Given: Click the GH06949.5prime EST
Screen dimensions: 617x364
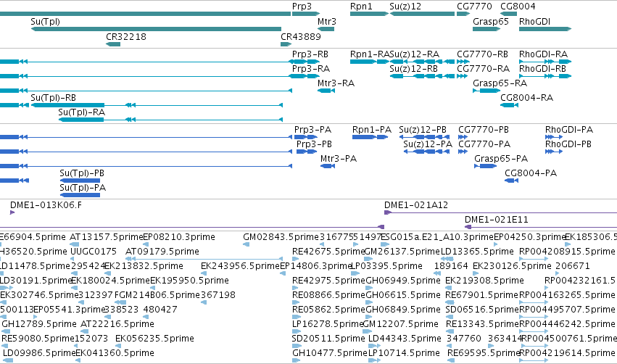Looking at the screenshot, I should 370,288.
